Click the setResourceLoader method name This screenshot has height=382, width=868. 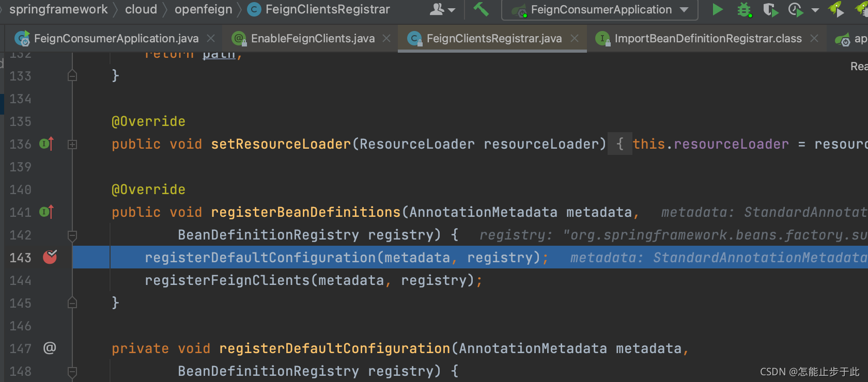coord(281,144)
